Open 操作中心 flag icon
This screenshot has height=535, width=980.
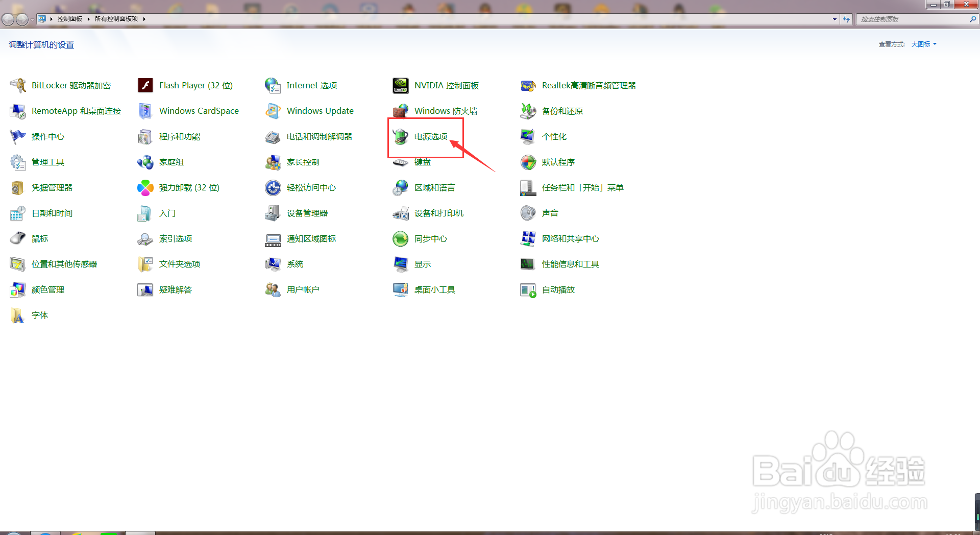point(18,136)
